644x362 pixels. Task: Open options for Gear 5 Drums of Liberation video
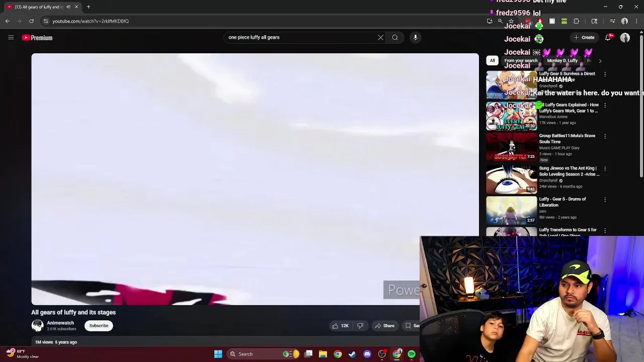point(605,200)
